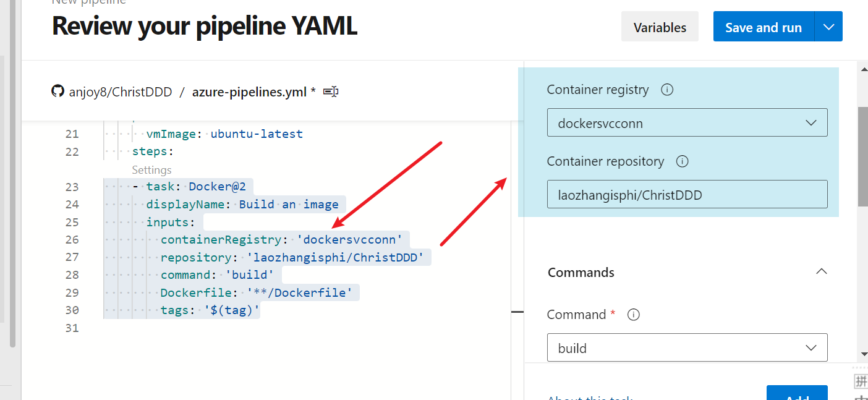Viewport: 868px width, 400px height.
Task: Show info tooltip for Container repository
Action: click(682, 161)
